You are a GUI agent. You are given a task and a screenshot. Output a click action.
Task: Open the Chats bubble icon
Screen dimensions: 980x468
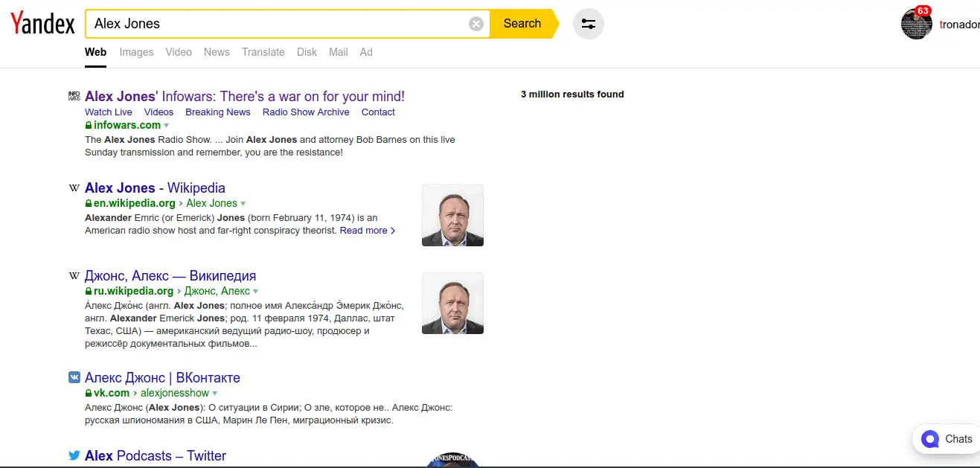pos(929,439)
